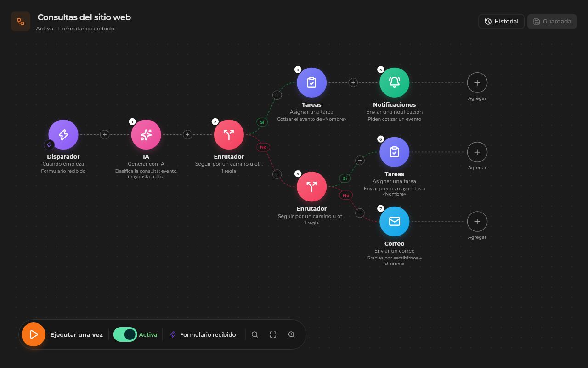Click the small trigger badge on Disparador
588x368 pixels.
tap(49, 145)
